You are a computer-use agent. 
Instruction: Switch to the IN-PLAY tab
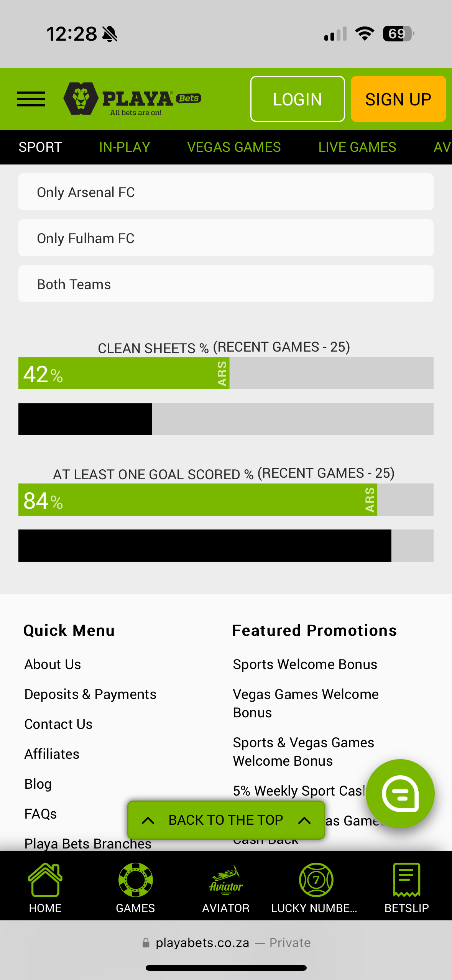(x=124, y=147)
